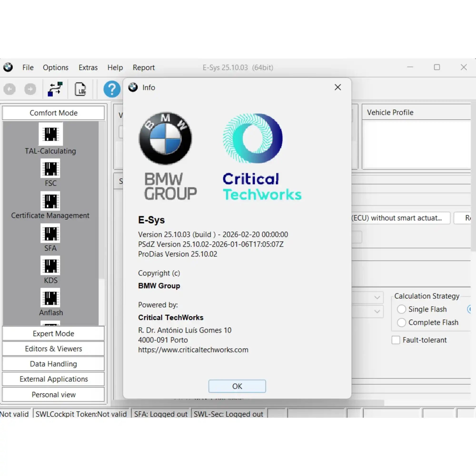The height and width of the screenshot is (476, 476).
Task: Click the criticaltechworks.com website address
Action: coord(193,350)
